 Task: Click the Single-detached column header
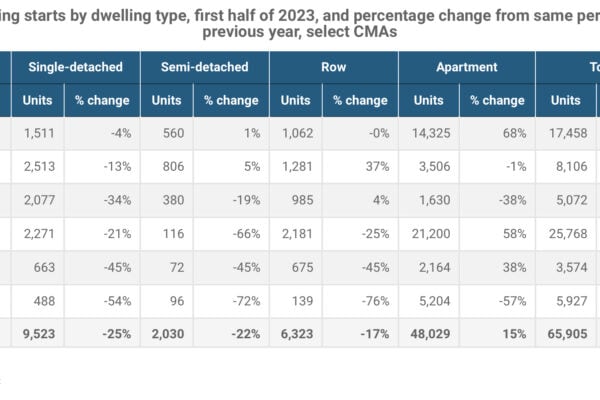76,67
